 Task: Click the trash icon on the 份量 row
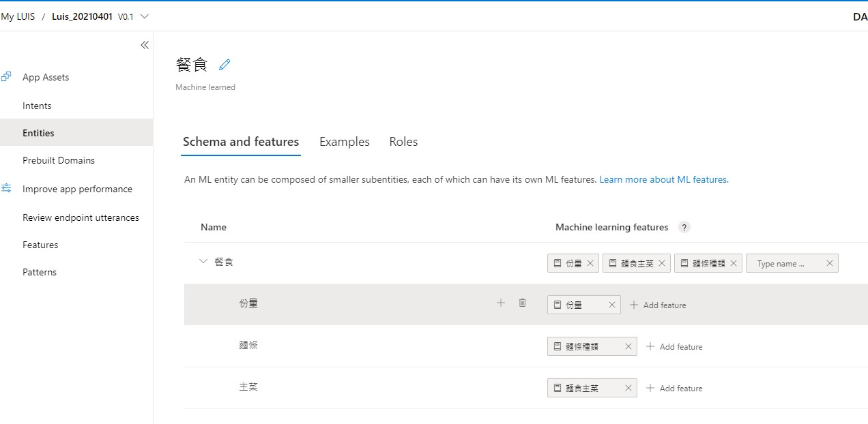522,303
